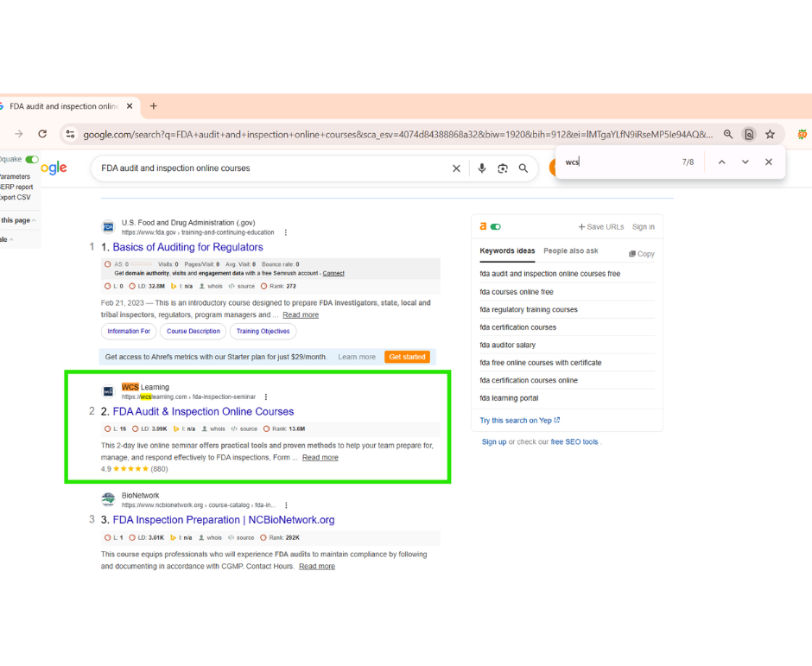Screen dimensions: 812x666
Task: Open three-dot menu for WCS Learning result
Action: tap(266, 396)
